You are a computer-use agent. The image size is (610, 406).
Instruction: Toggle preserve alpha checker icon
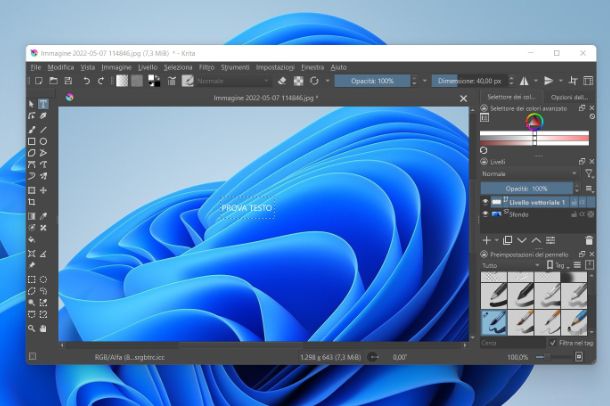tap(298, 80)
